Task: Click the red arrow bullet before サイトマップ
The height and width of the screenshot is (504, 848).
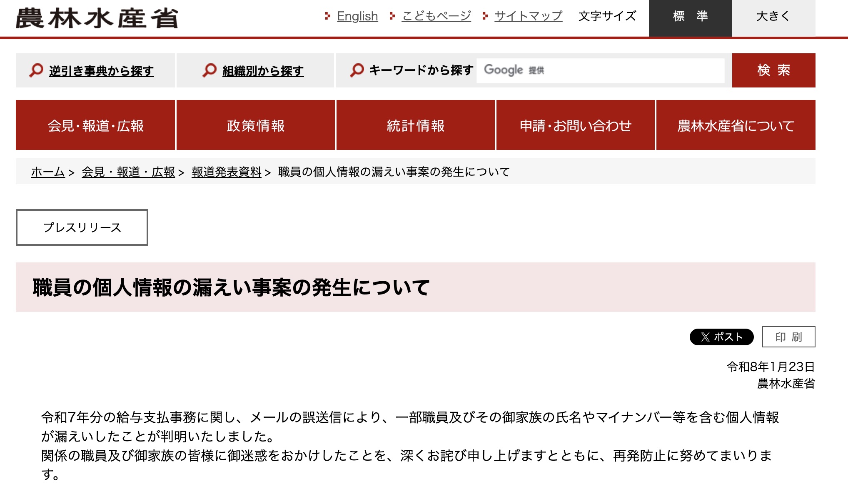Action: coord(485,16)
